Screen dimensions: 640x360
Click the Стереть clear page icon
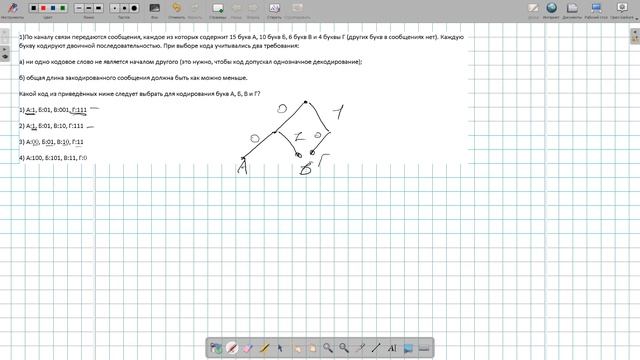[274, 8]
